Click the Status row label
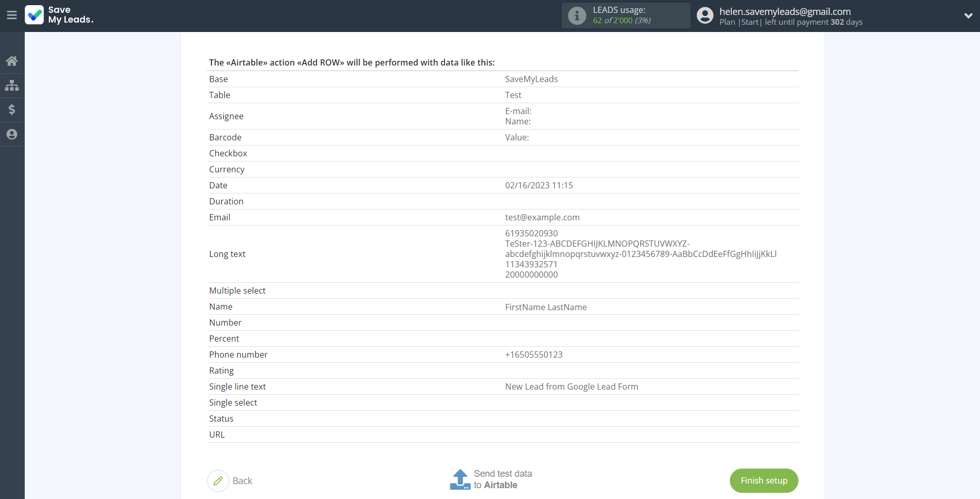The width and height of the screenshot is (980, 499). point(221,418)
